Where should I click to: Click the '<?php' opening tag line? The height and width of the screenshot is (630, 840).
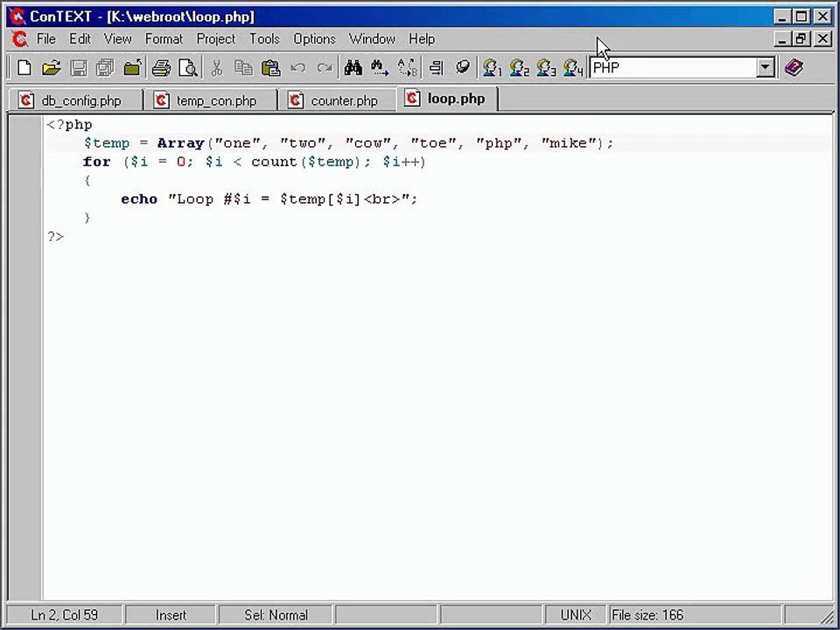[69, 125]
